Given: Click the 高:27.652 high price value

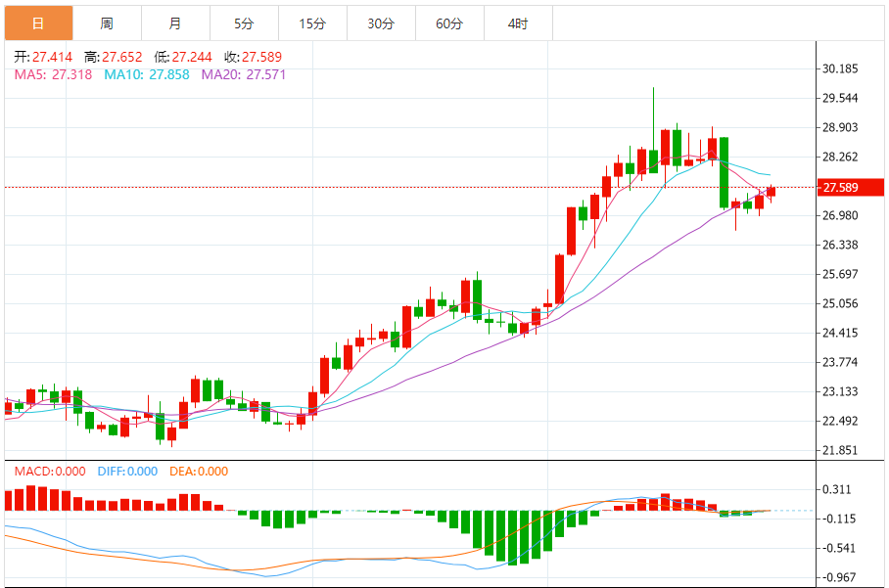Looking at the screenshot, I should tap(113, 57).
